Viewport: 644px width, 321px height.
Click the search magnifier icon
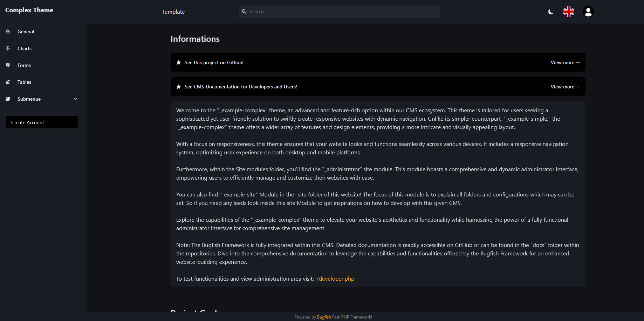[x=244, y=12]
